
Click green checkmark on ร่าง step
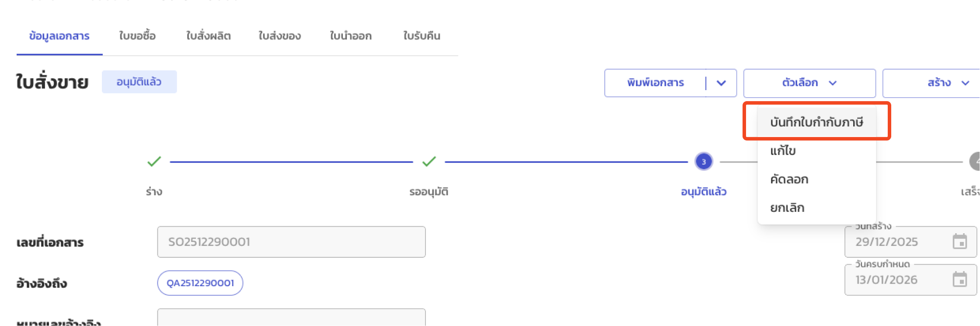coord(154,161)
